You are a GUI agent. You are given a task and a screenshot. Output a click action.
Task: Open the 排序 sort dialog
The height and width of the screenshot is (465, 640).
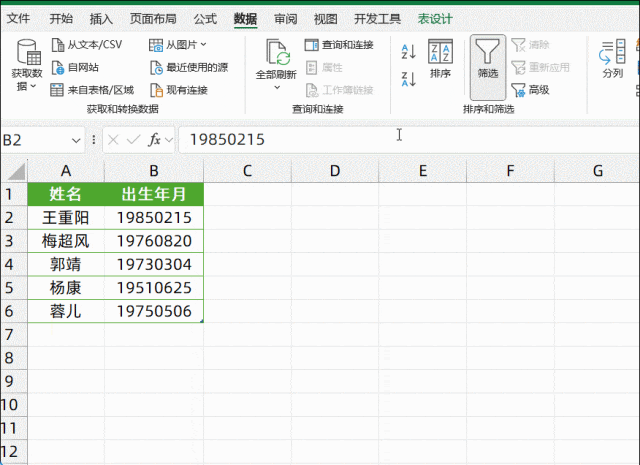[440, 58]
